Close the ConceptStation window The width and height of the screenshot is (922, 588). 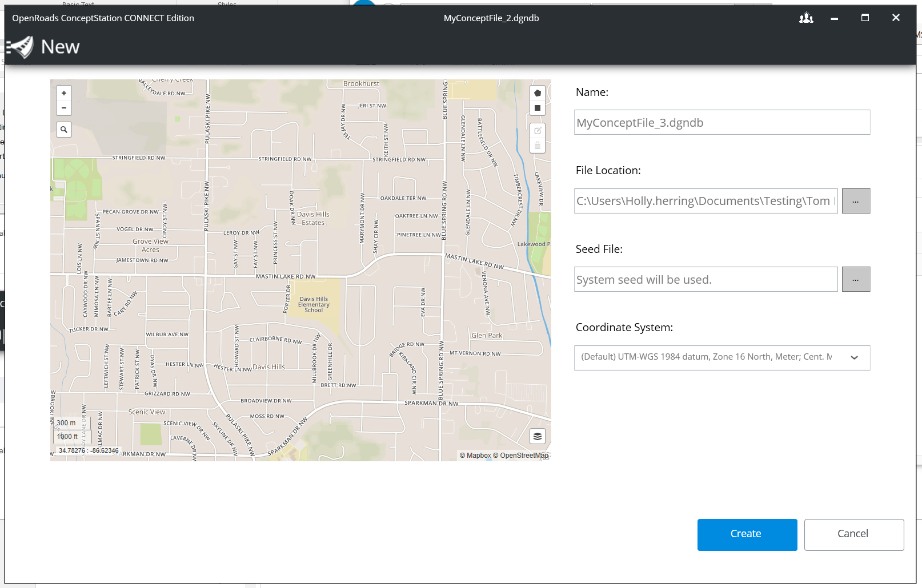pos(896,18)
